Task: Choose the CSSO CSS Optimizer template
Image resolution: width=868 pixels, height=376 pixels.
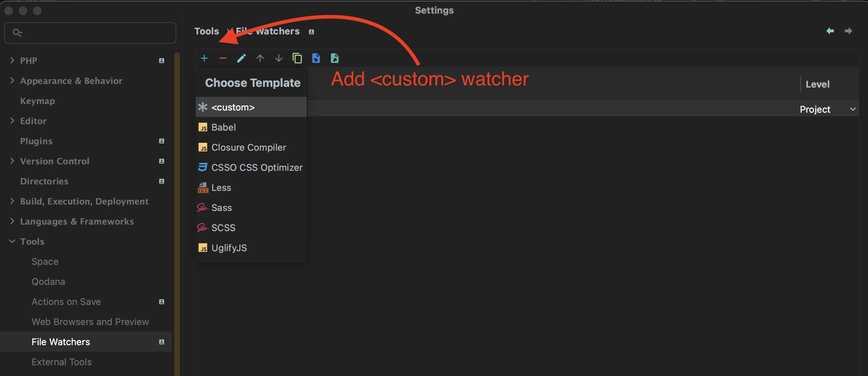Action: click(251, 167)
